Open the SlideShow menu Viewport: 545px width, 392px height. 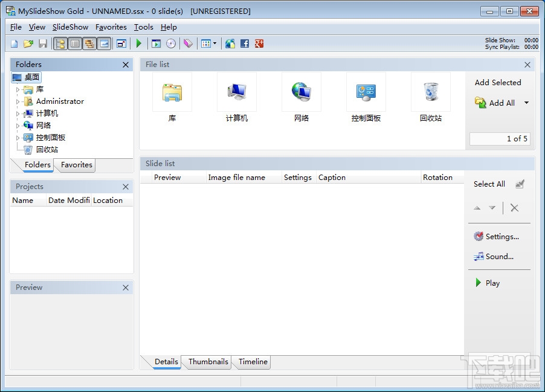coord(70,27)
